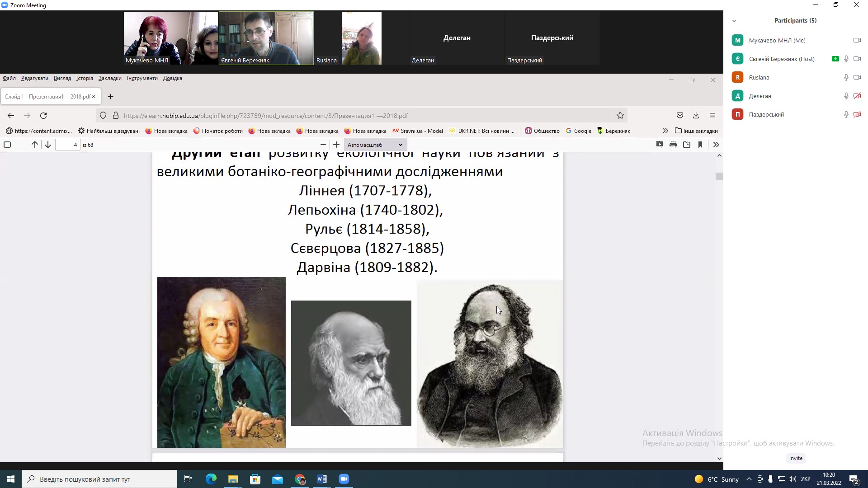
Task: Open Початок роботи bookmark
Action: [x=218, y=131]
